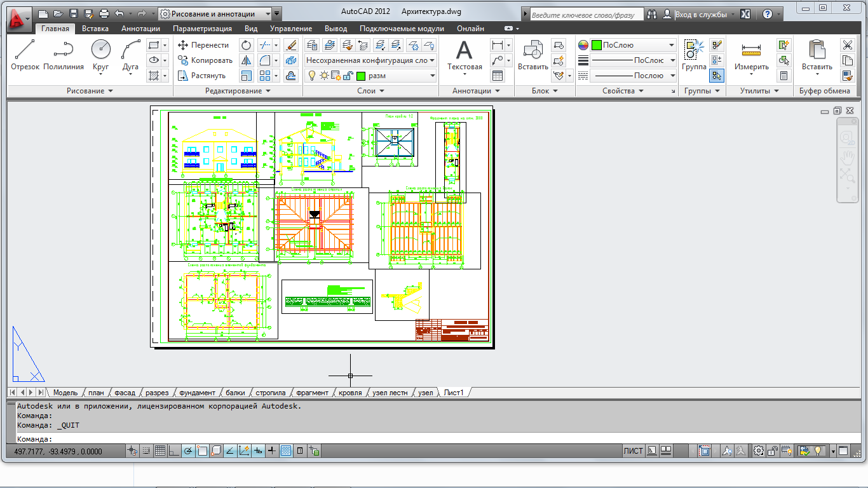868x488 pixels.
Task: Click the keyword search input field
Action: pyautogui.click(x=586, y=14)
